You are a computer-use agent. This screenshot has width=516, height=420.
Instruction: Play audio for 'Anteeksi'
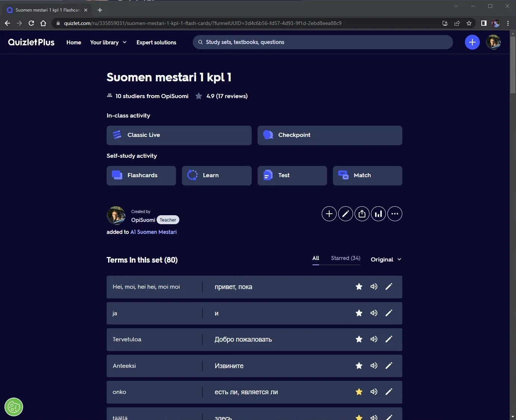click(x=374, y=366)
